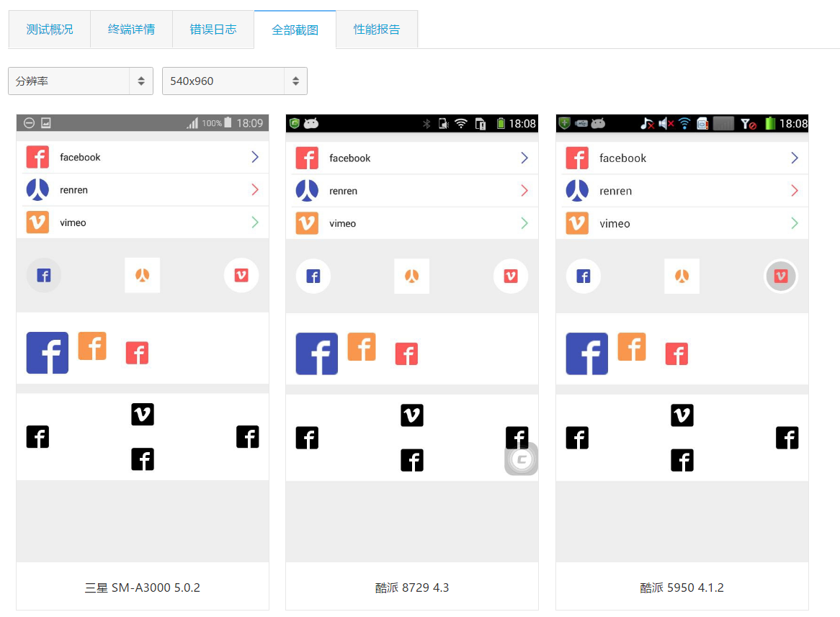The image size is (840, 617).
Task: Expand the 540x960 resolution dropdown
Action: [x=235, y=81]
